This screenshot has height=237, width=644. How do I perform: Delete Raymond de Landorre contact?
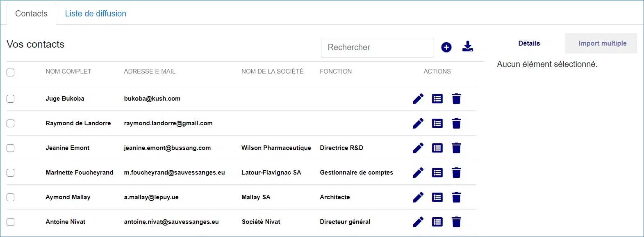[456, 123]
